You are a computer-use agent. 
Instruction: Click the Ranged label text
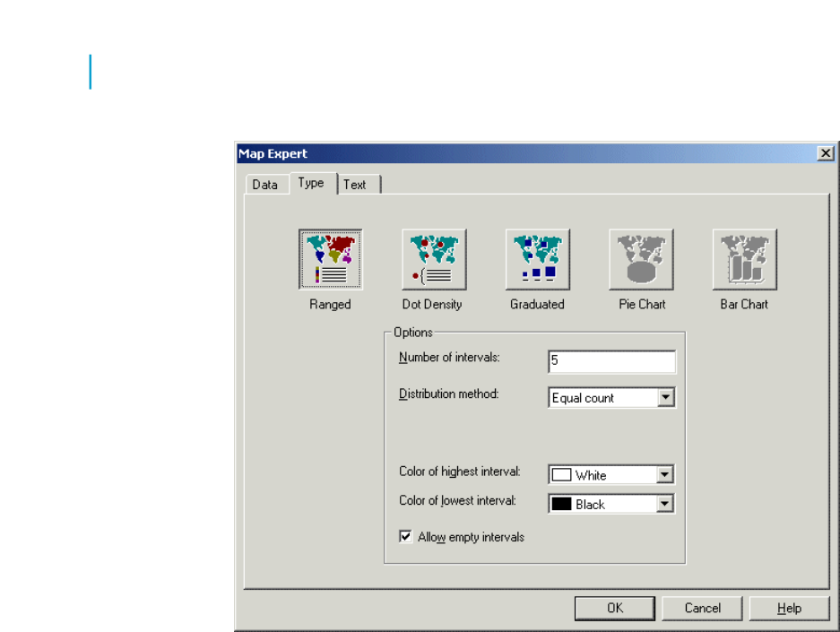(330, 304)
